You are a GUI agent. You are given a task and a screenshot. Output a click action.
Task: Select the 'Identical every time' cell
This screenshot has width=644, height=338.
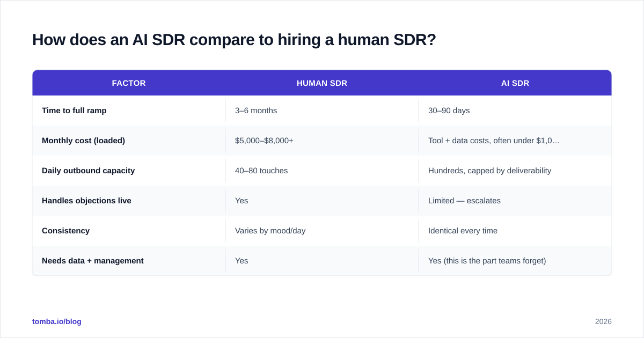[x=515, y=231]
